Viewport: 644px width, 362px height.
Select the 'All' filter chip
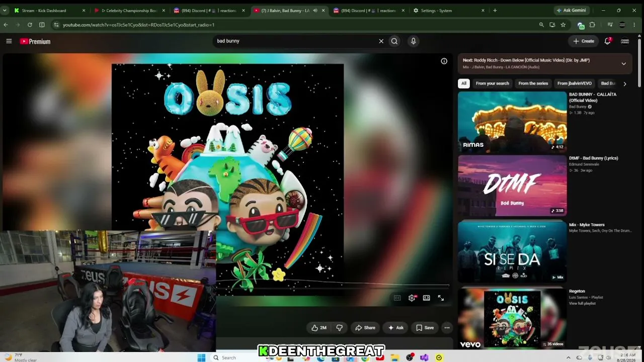[x=464, y=83]
